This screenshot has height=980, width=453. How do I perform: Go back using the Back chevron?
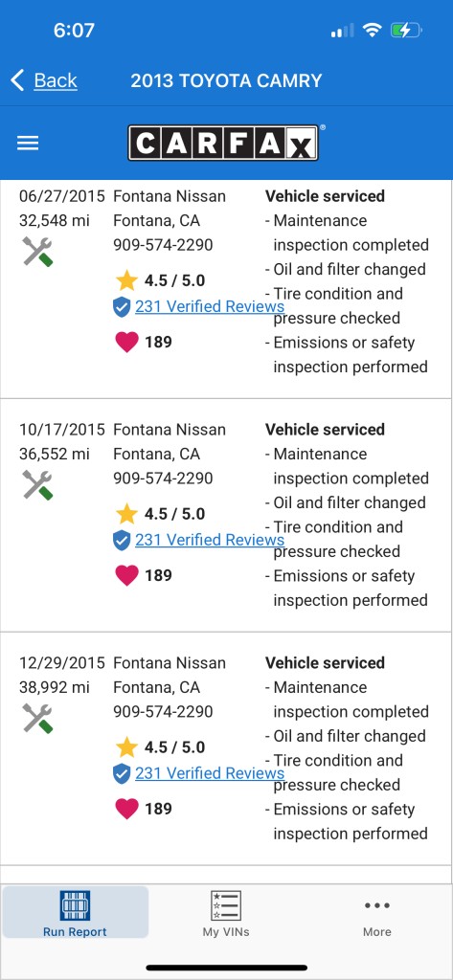(17, 80)
